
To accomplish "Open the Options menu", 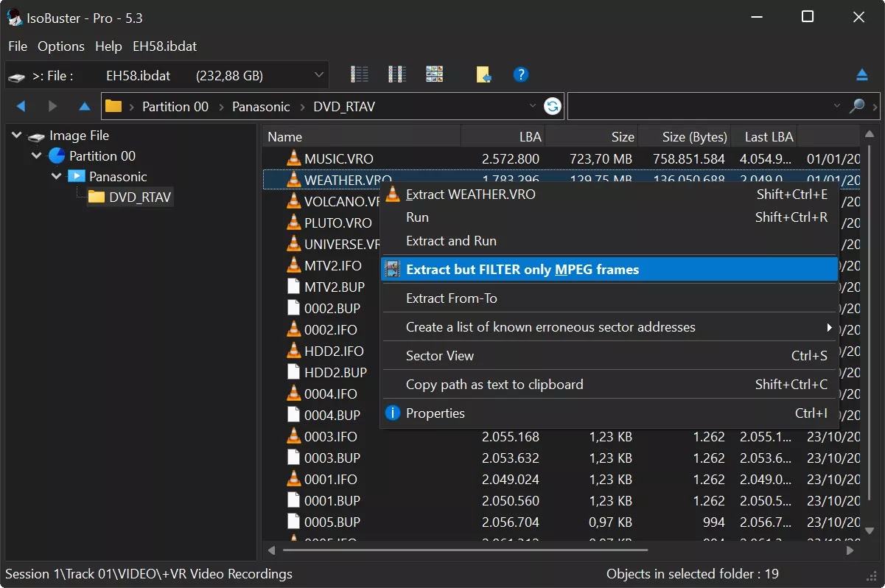I will tap(60, 46).
